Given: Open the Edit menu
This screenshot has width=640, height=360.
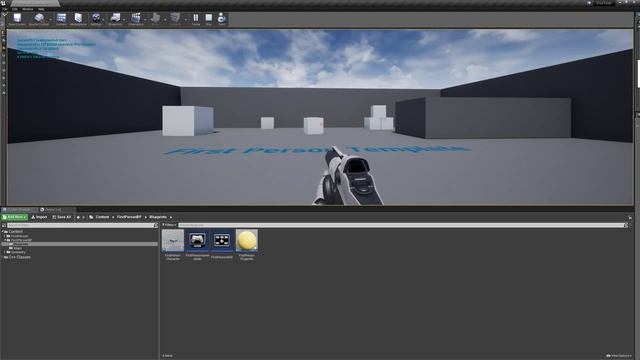Looking at the screenshot, I should [15, 9].
